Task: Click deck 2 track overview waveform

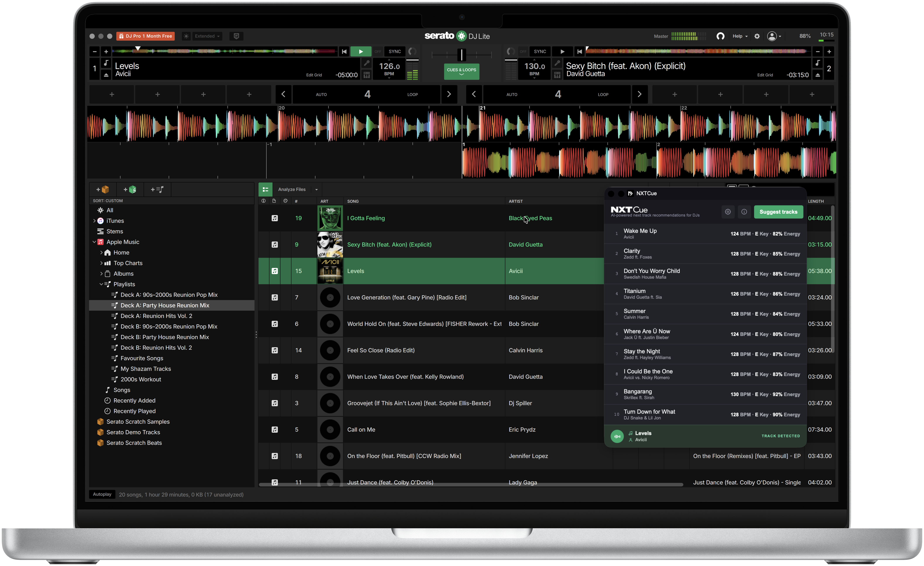Action: (x=699, y=52)
